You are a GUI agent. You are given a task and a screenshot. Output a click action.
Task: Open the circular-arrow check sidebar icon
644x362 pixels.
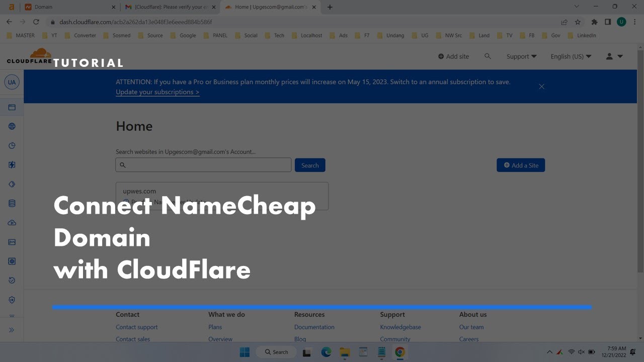click(12, 281)
